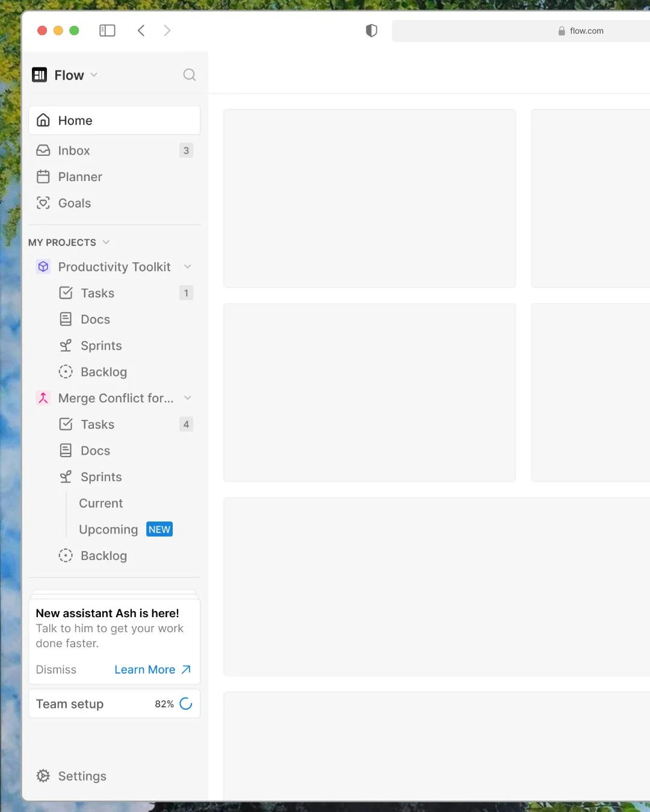
Task: Click "New assistant Ash is here!" heading
Action: point(107,613)
